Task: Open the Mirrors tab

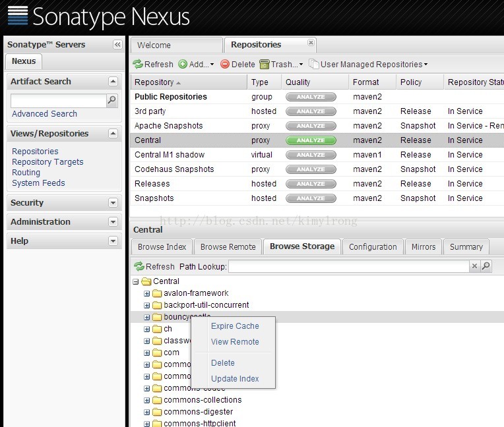Action: 424,246
